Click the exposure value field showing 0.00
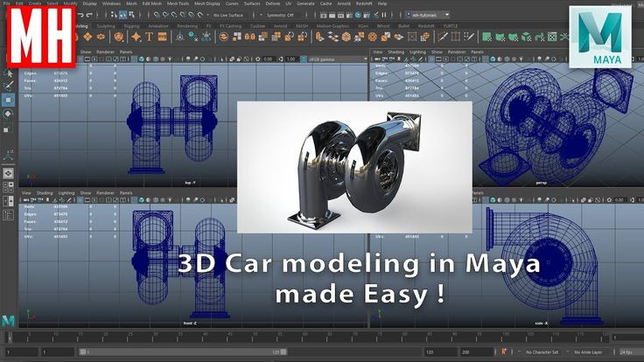This screenshot has width=644, height=362. (x=269, y=59)
